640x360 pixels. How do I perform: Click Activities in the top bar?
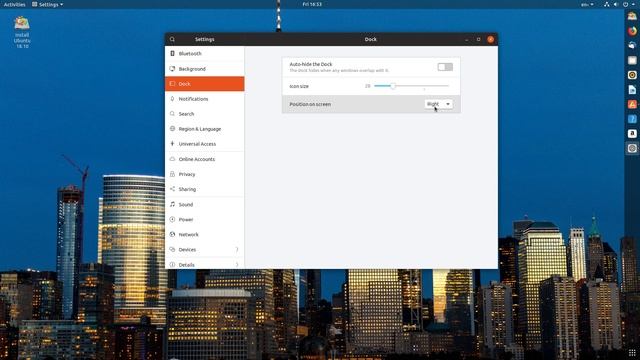(14, 4)
